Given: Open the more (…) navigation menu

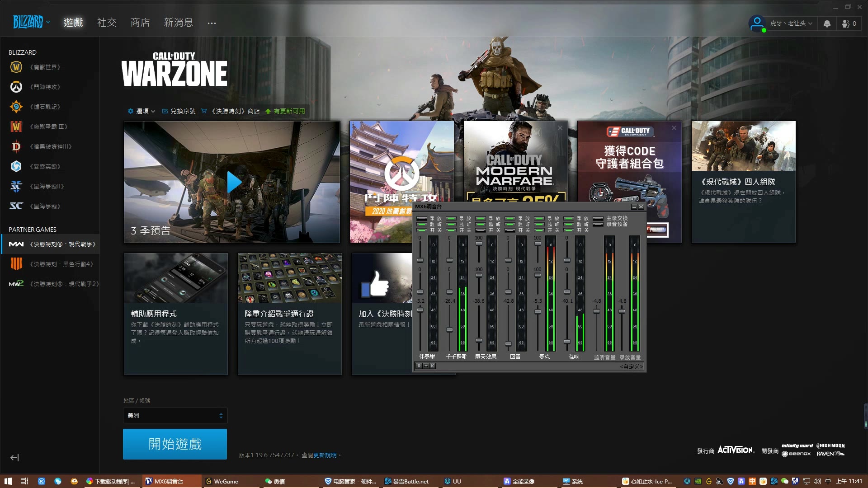Looking at the screenshot, I should point(212,23).
